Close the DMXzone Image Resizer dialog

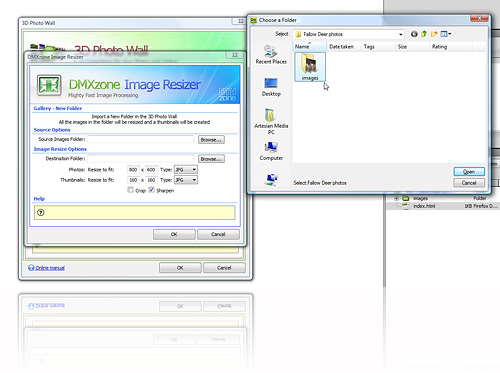point(235,55)
